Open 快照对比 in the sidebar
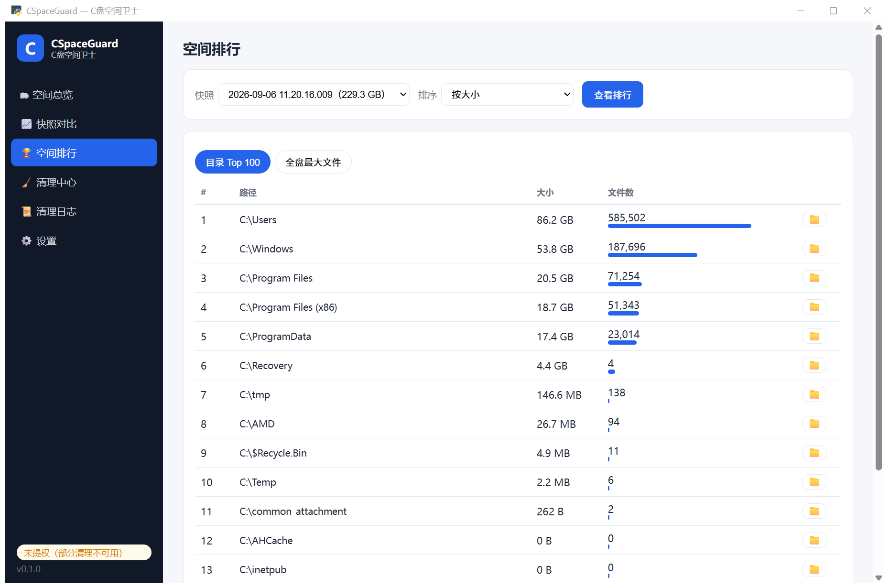The width and height of the screenshot is (889, 588). (84, 124)
